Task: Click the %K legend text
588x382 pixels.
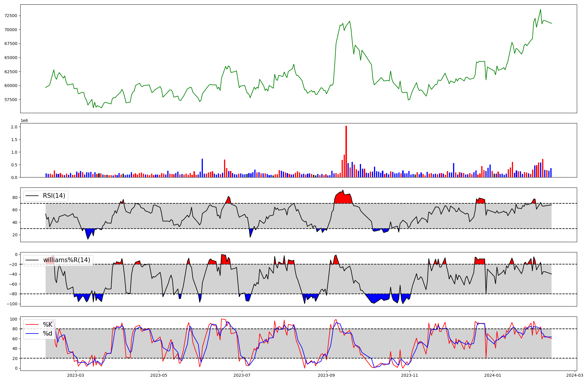Action: 48,325
